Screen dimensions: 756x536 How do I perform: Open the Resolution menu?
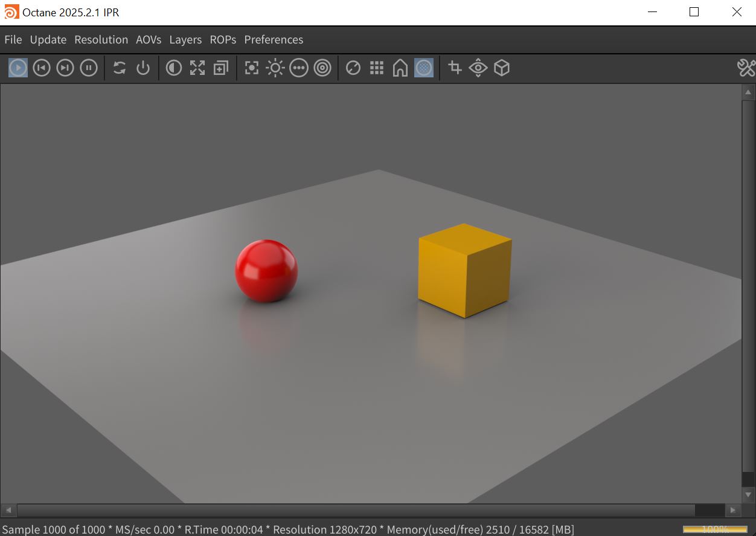(101, 40)
